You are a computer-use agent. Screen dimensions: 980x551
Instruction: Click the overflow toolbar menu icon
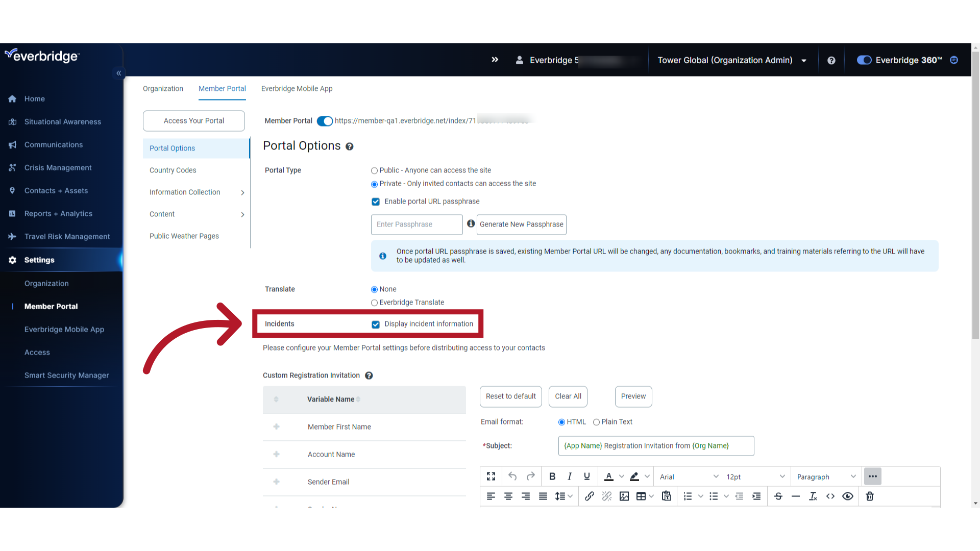pyautogui.click(x=873, y=477)
